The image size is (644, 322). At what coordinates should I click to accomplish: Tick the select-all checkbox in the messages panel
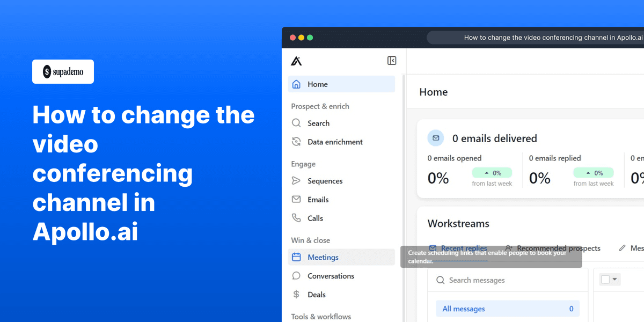606,279
